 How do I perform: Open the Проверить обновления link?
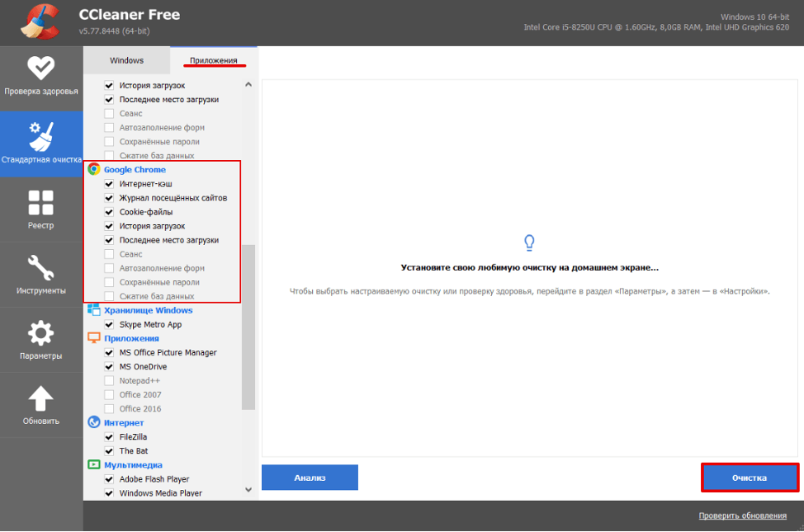click(x=742, y=516)
